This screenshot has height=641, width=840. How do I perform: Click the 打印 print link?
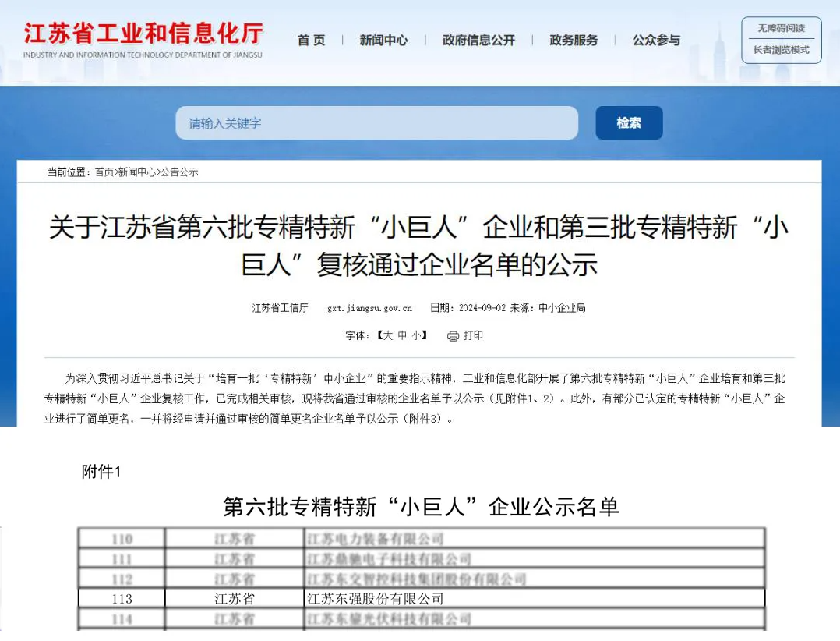click(473, 335)
